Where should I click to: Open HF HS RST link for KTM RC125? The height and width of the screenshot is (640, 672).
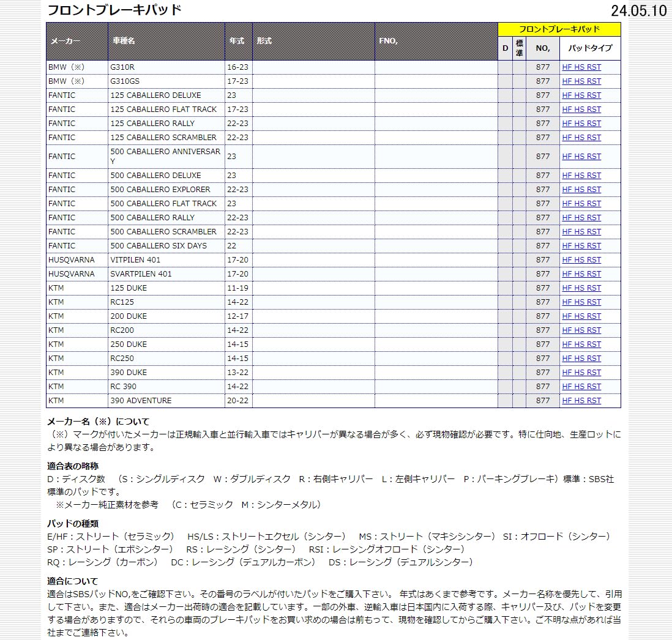coord(581,302)
